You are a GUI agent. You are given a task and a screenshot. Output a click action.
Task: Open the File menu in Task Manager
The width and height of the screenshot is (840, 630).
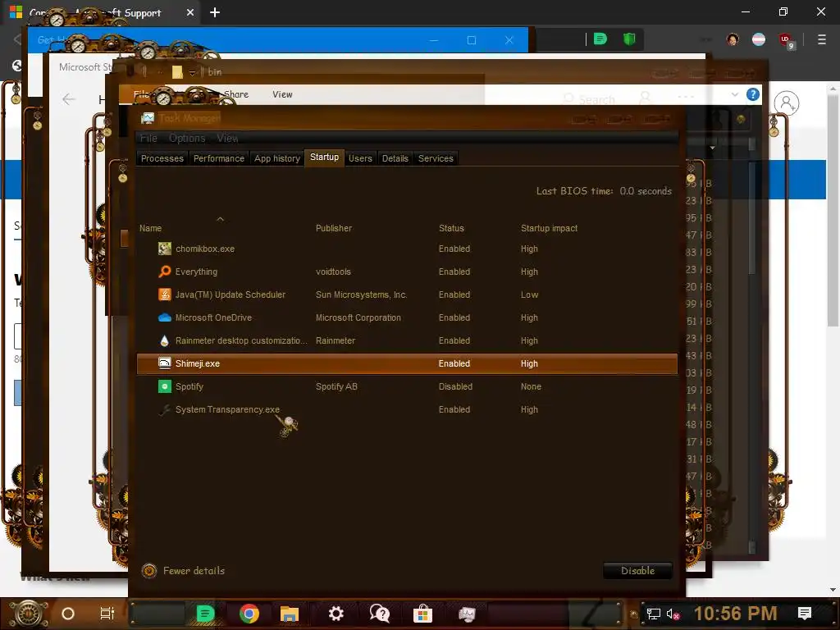tap(148, 138)
